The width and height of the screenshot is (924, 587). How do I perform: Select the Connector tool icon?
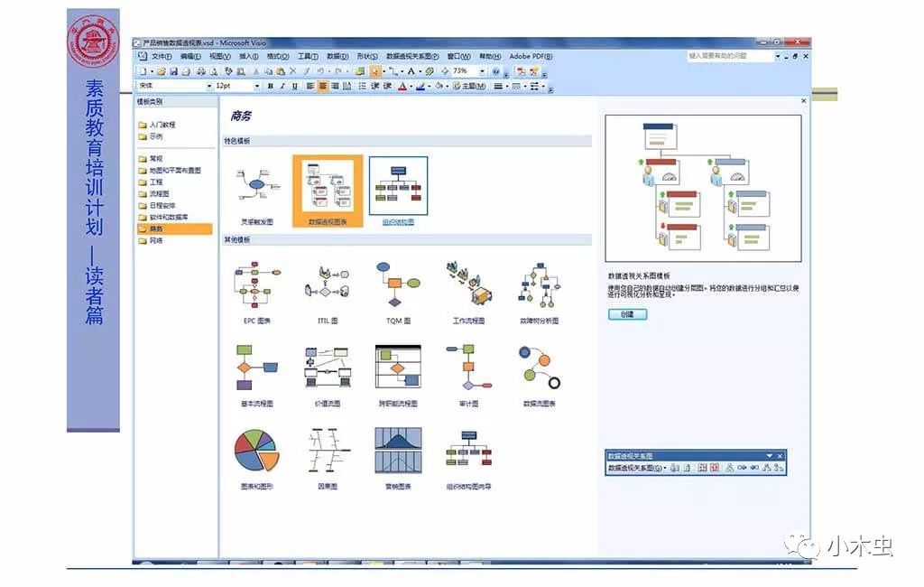pyautogui.click(x=393, y=71)
